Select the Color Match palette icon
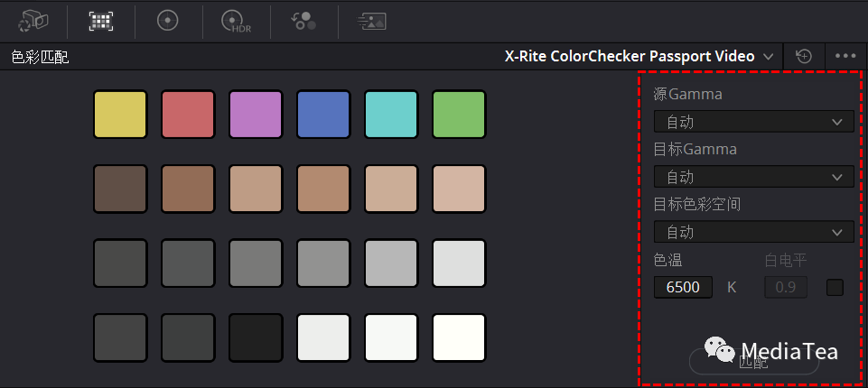The height and width of the screenshot is (388, 868). click(101, 21)
